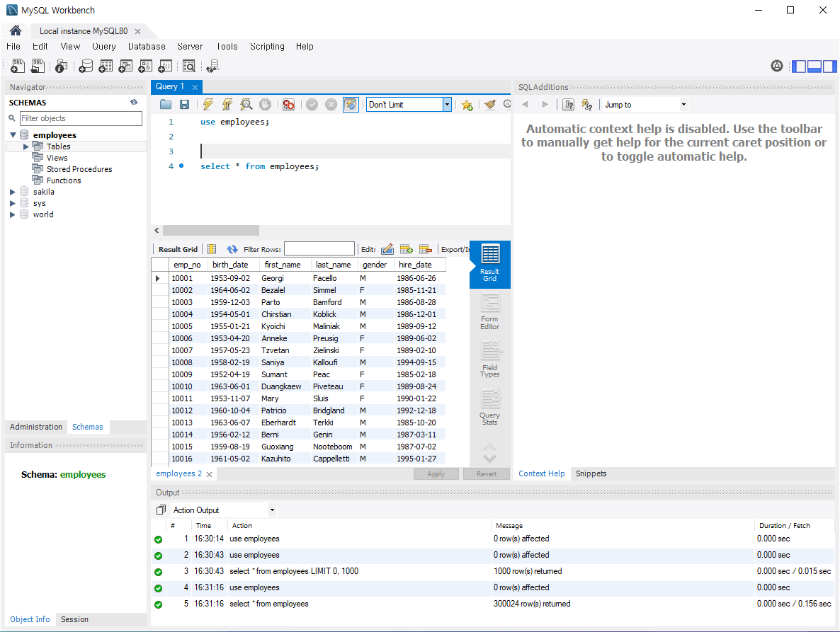Switch to the Administration tab
Screen dimensions: 840x632
(36, 427)
